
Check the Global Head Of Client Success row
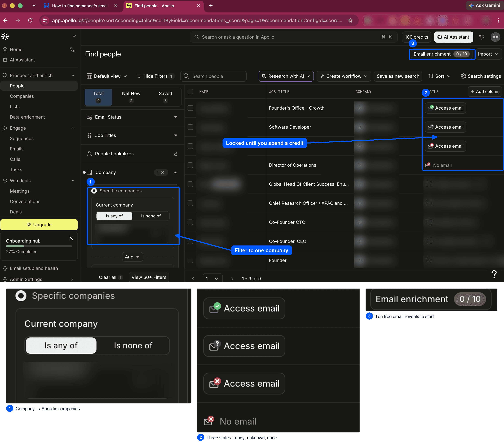tap(190, 184)
